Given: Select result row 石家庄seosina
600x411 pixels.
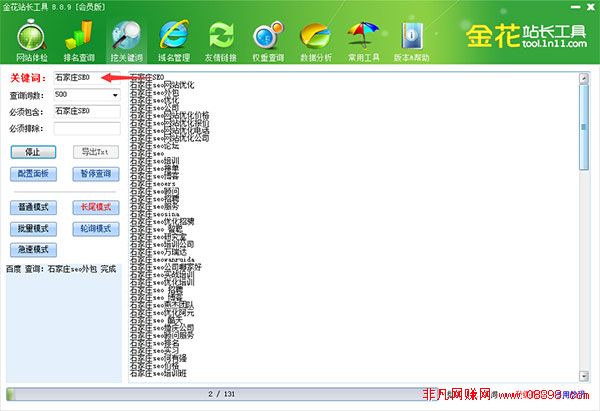Looking at the screenshot, I should point(154,214).
